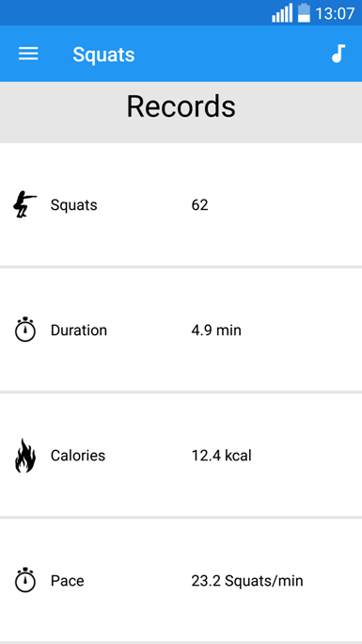Click the Pace stopwatch icon
Image resolution: width=362 pixels, height=644 pixels.
click(25, 580)
